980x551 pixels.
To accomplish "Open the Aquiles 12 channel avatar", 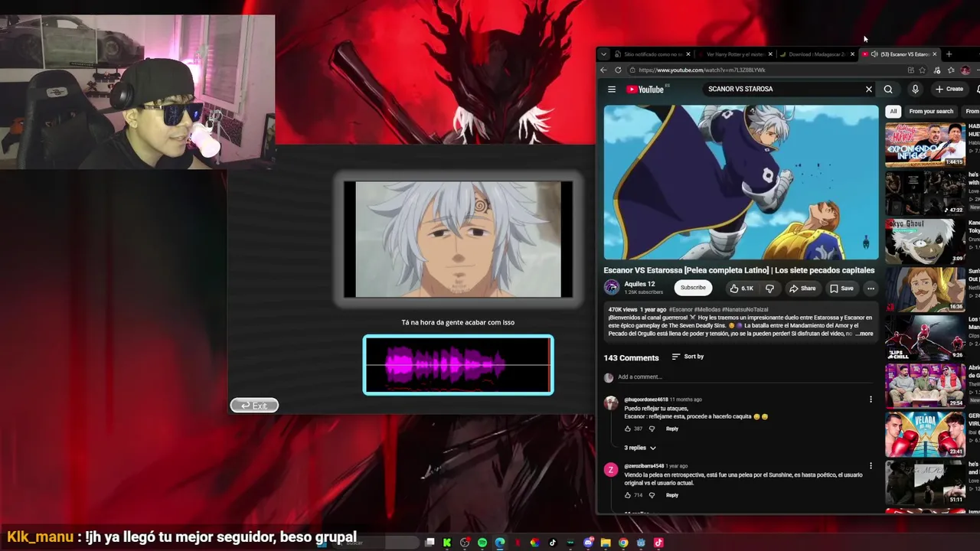I will coord(612,288).
